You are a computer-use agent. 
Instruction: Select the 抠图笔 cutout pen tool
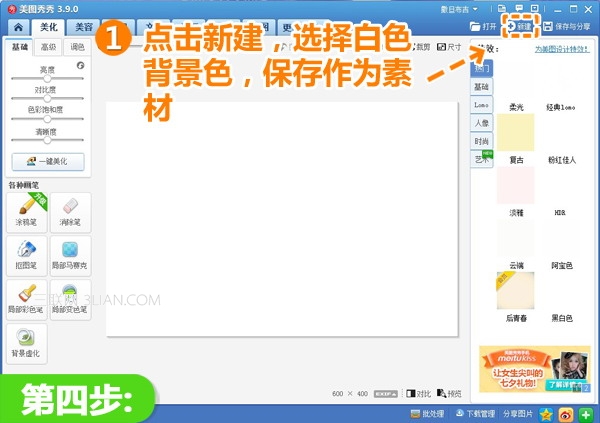(27, 256)
